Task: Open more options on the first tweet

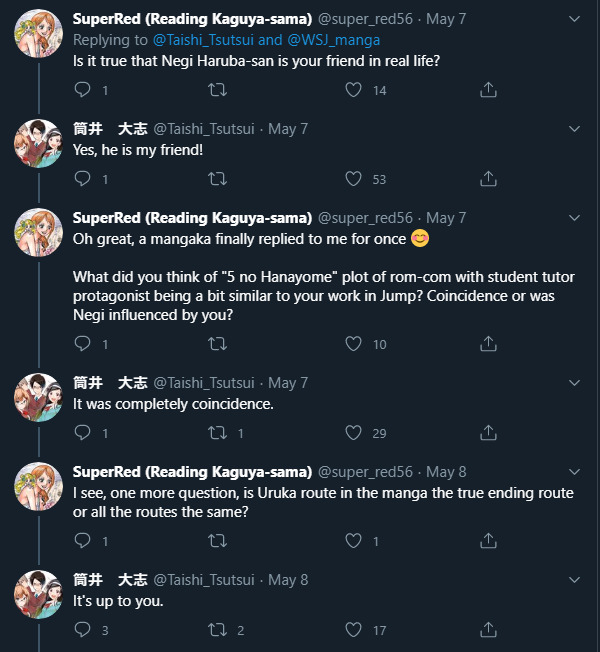Action: pyautogui.click(x=574, y=19)
